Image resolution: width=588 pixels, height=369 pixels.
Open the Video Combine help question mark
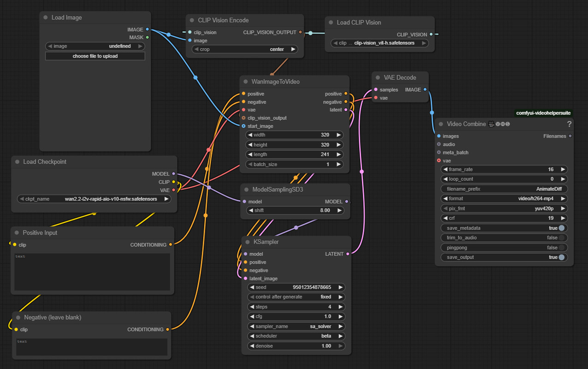point(569,124)
